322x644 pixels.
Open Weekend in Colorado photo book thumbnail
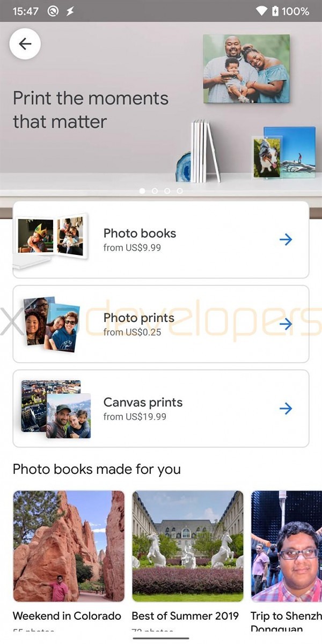point(69,546)
